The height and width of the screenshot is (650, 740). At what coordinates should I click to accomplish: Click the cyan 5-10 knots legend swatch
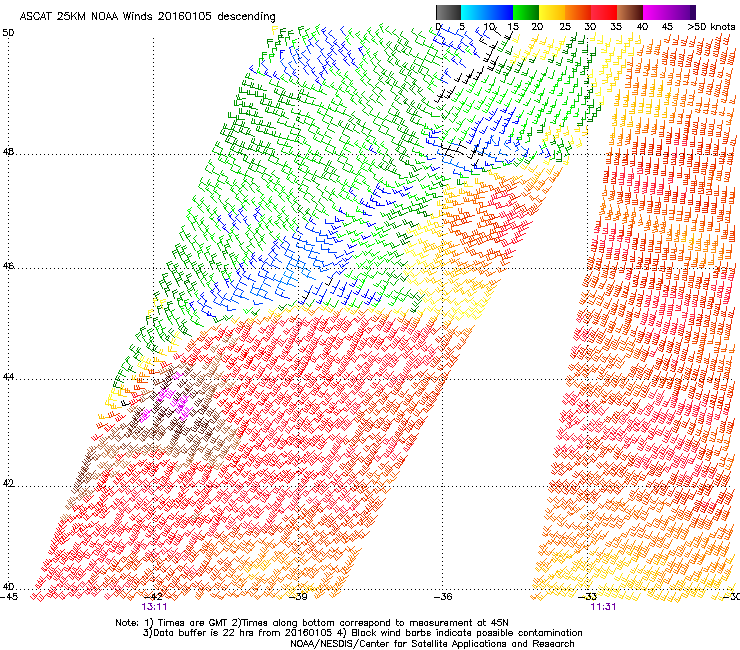(473, 12)
